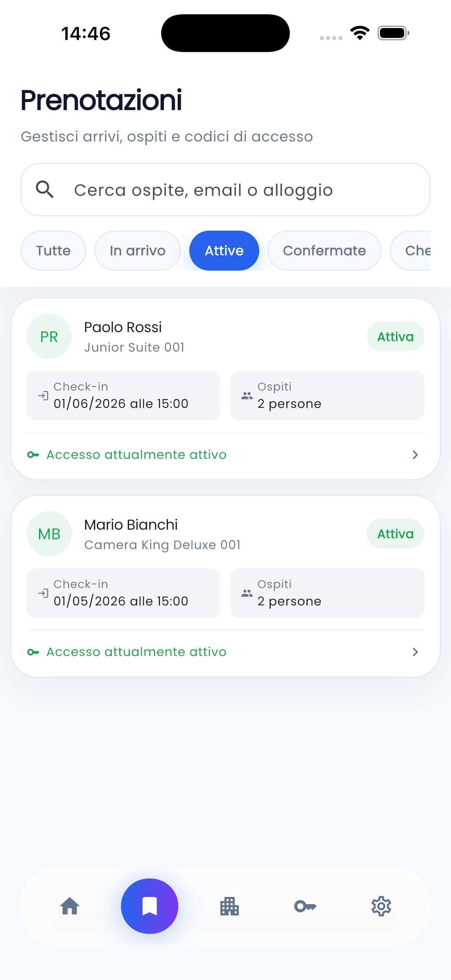Tap the MB avatar of Mario Bianchi

pos(49,534)
